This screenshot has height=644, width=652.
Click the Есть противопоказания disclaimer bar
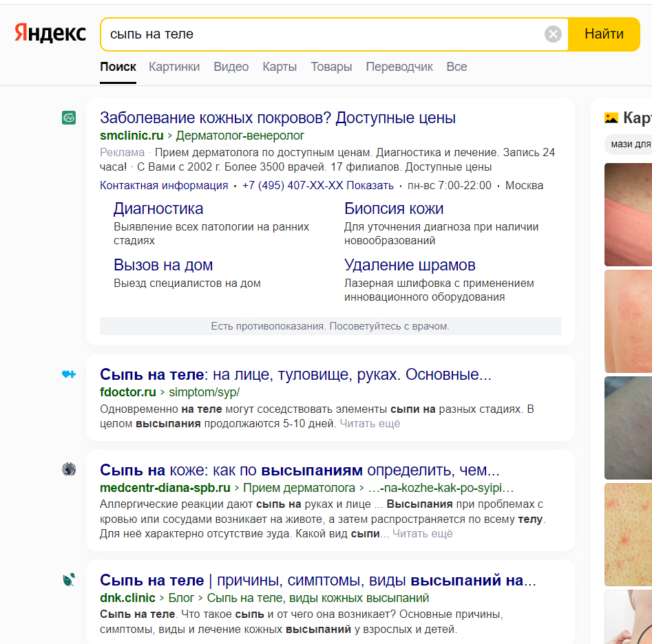point(330,326)
